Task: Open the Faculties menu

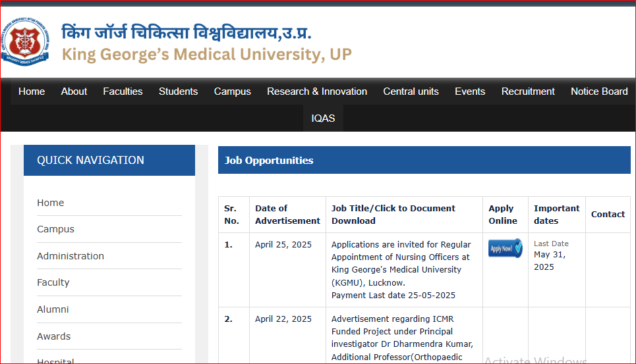Action: [123, 91]
